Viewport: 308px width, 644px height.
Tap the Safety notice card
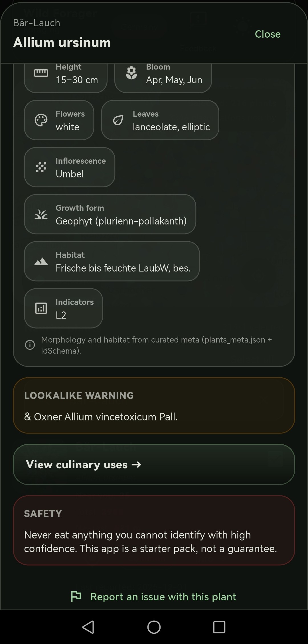[x=154, y=530]
